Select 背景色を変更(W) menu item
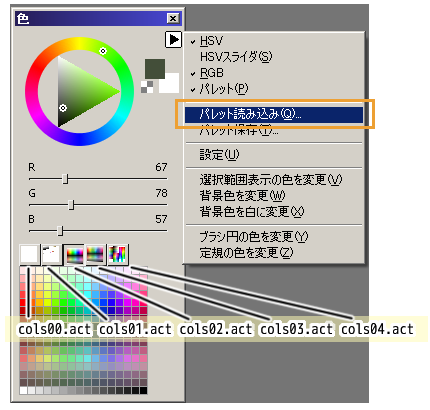This screenshot has height=410, width=430. [x=274, y=196]
